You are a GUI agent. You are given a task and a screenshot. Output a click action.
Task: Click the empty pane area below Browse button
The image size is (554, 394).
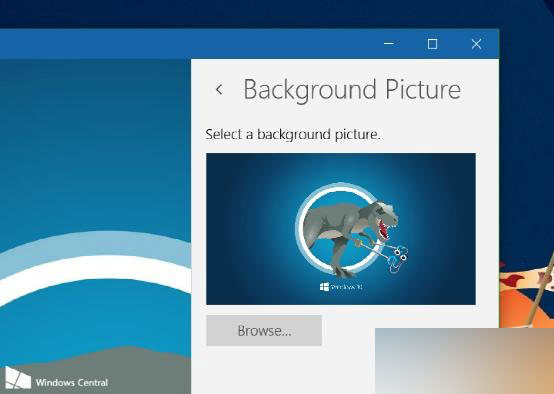(283, 370)
